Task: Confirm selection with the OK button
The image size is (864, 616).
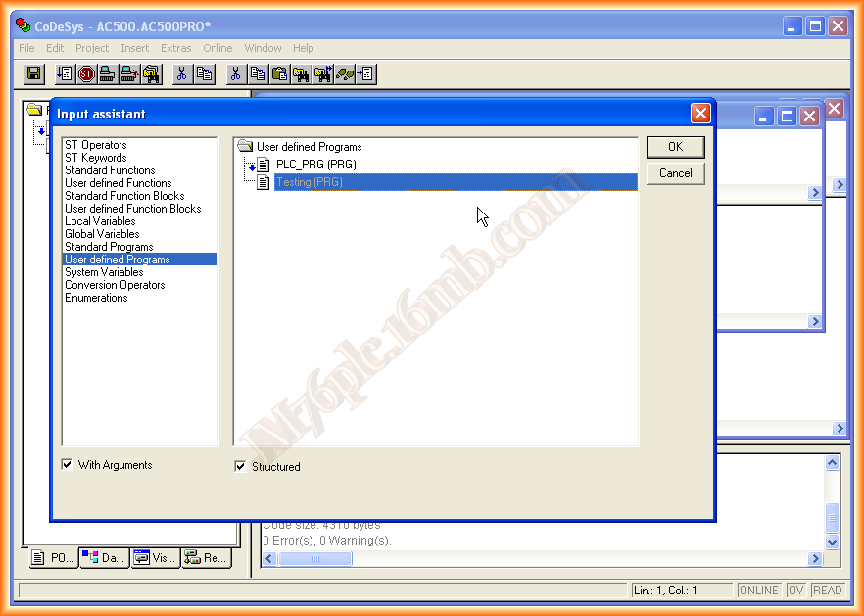Action: point(675,147)
